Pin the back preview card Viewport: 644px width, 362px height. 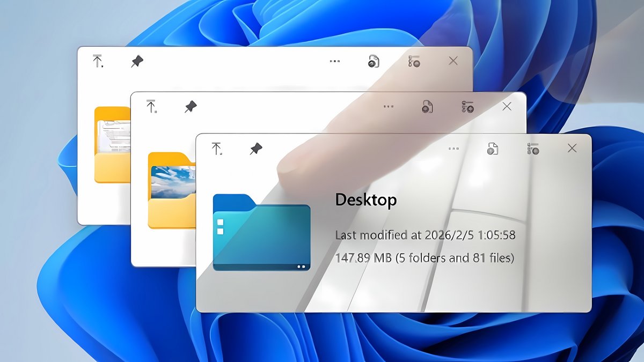(x=137, y=62)
